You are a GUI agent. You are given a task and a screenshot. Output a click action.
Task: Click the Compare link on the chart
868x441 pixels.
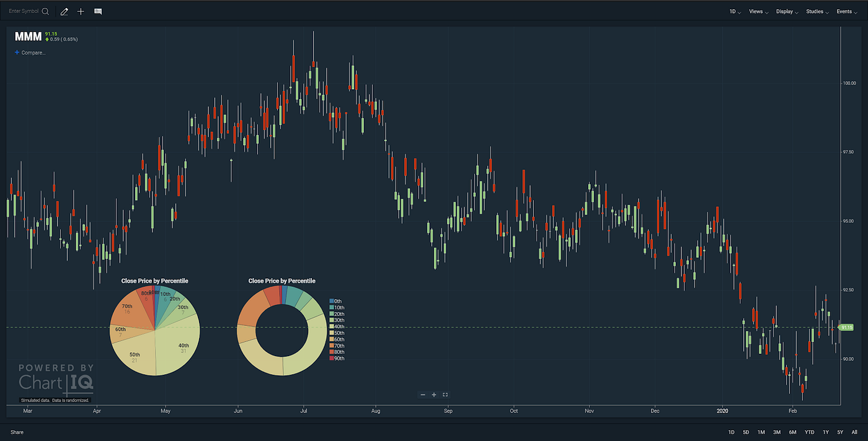tap(30, 53)
